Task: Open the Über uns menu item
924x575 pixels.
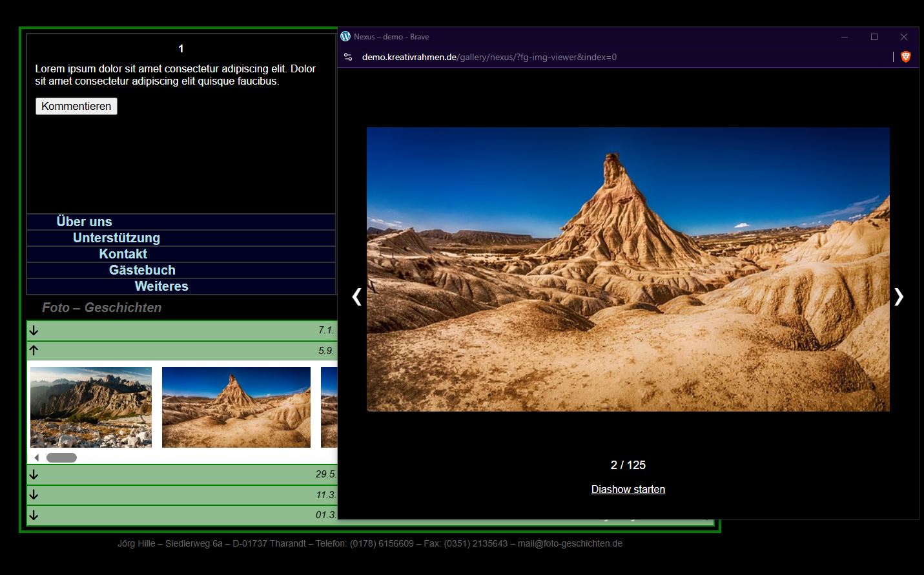Action: [x=83, y=222]
